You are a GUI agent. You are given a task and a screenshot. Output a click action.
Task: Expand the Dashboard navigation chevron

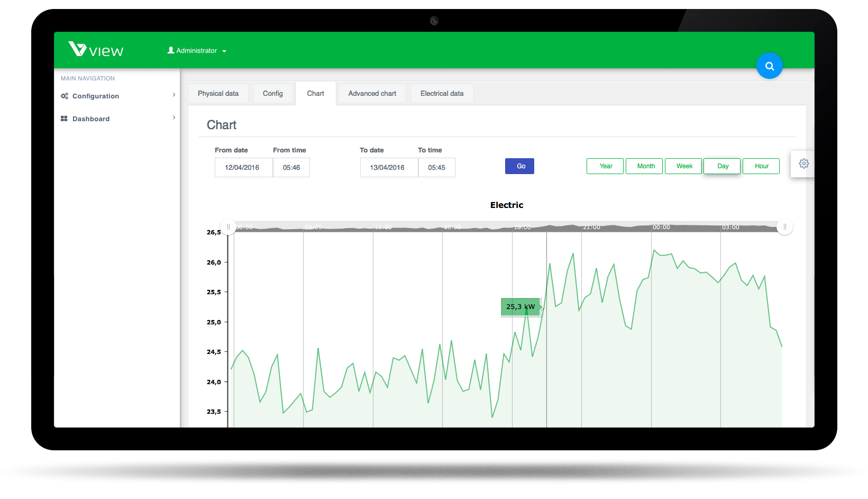click(x=174, y=117)
